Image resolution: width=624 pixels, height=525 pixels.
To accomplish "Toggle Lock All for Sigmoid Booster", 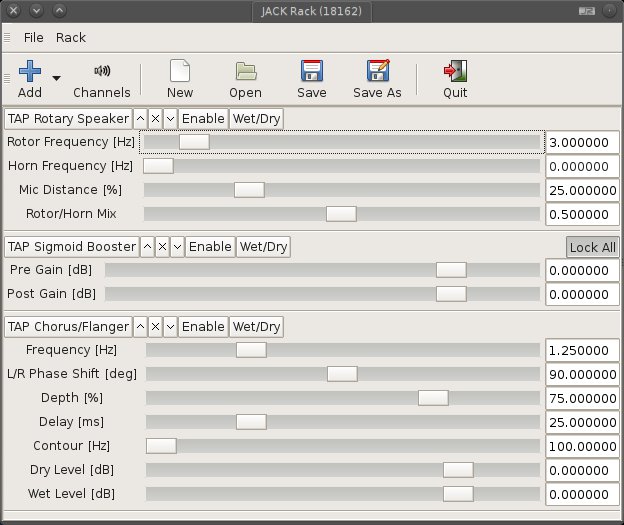I will pyautogui.click(x=592, y=247).
